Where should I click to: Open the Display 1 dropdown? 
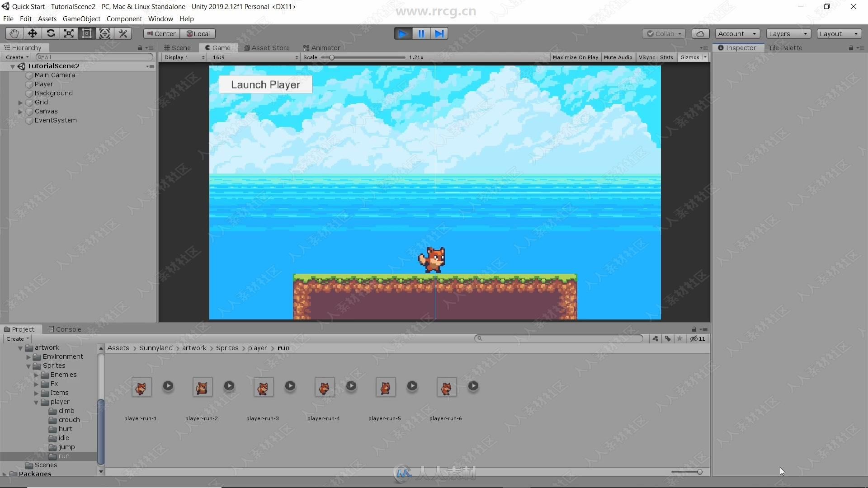tap(184, 57)
